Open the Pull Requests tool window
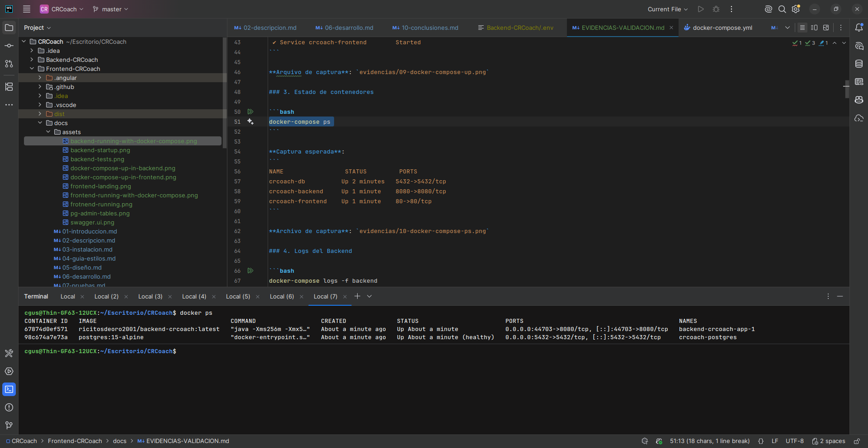 9,64
